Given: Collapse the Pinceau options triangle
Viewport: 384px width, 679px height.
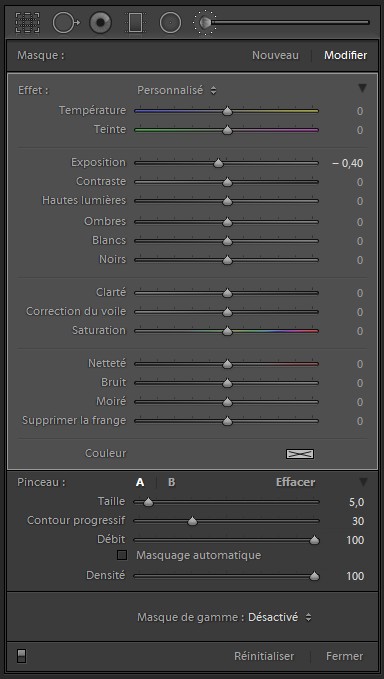Looking at the screenshot, I should (x=363, y=482).
